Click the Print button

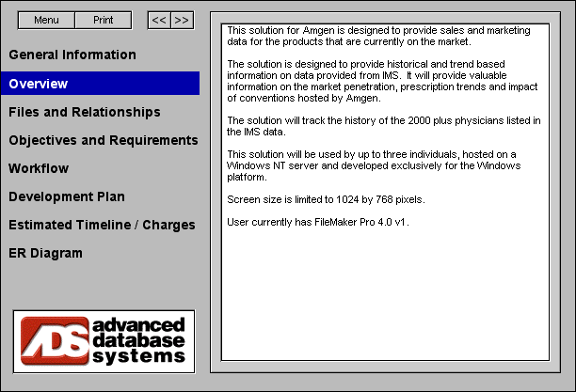pyautogui.click(x=104, y=20)
